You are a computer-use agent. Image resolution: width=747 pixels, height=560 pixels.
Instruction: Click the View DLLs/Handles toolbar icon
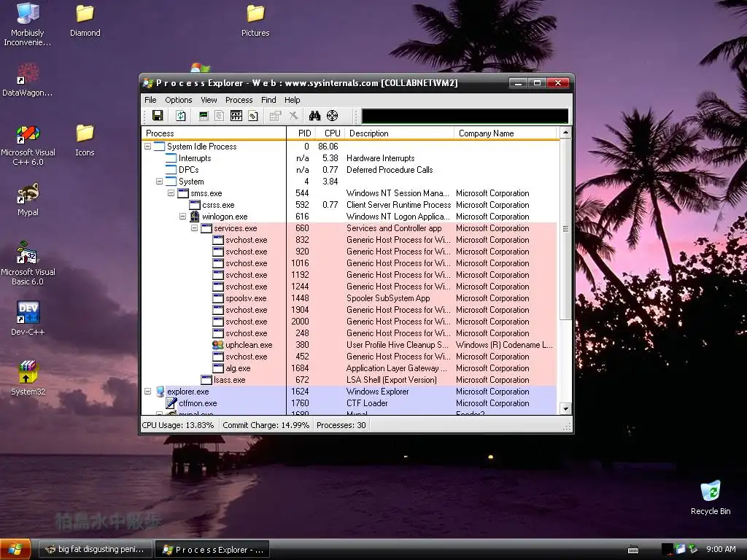(253, 116)
